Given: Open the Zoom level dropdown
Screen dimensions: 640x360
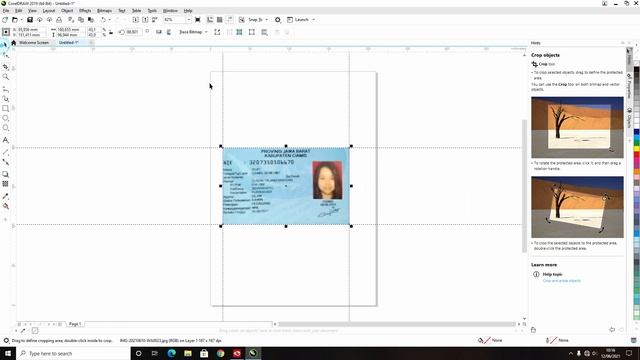Looking at the screenshot, I should coord(188,20).
